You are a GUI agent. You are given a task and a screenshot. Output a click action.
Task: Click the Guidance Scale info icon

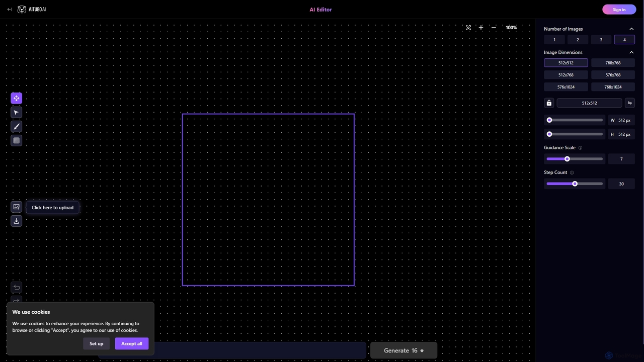tap(580, 148)
